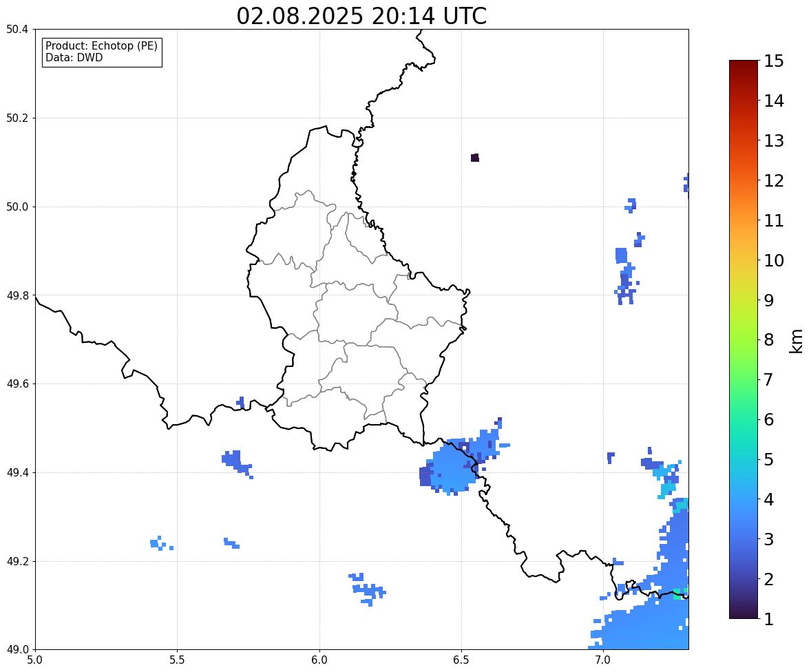Click the dark red top of the colorbar

[744, 65]
